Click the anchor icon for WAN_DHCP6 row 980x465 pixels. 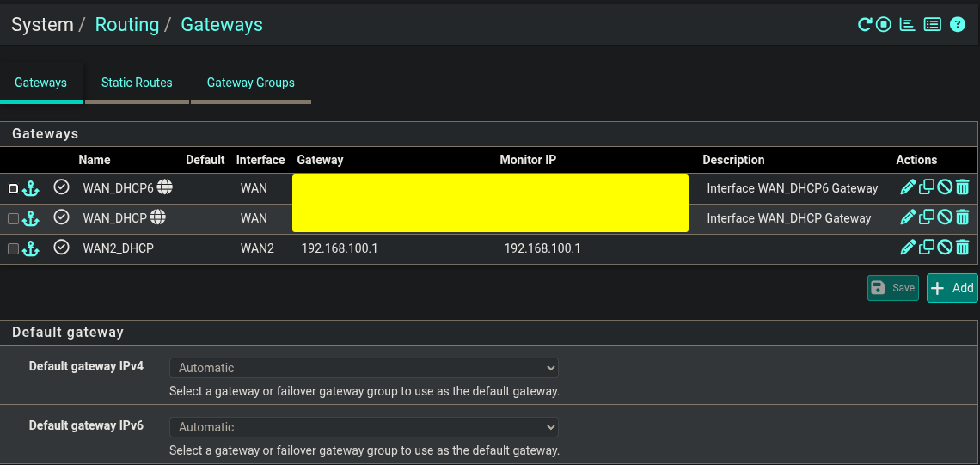coord(31,188)
